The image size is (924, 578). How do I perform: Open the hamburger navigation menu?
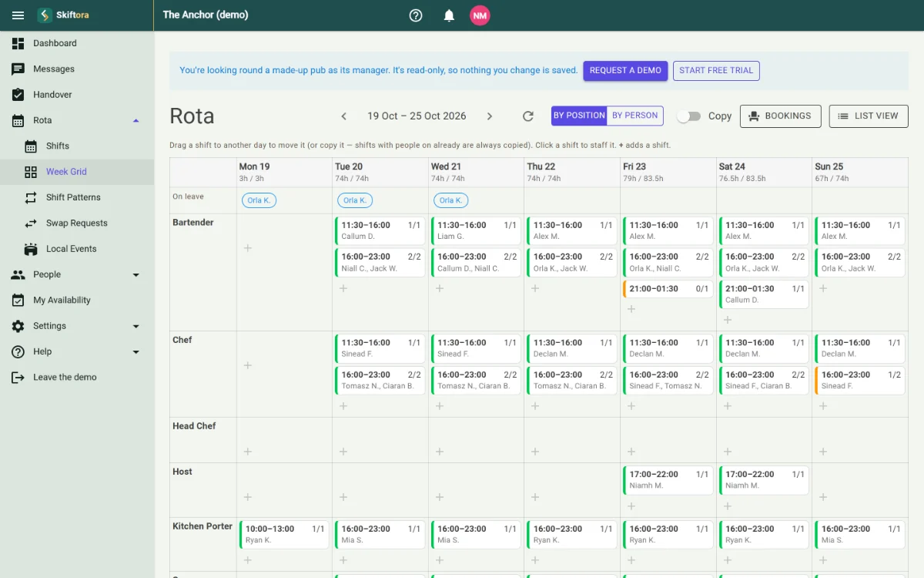tap(18, 15)
